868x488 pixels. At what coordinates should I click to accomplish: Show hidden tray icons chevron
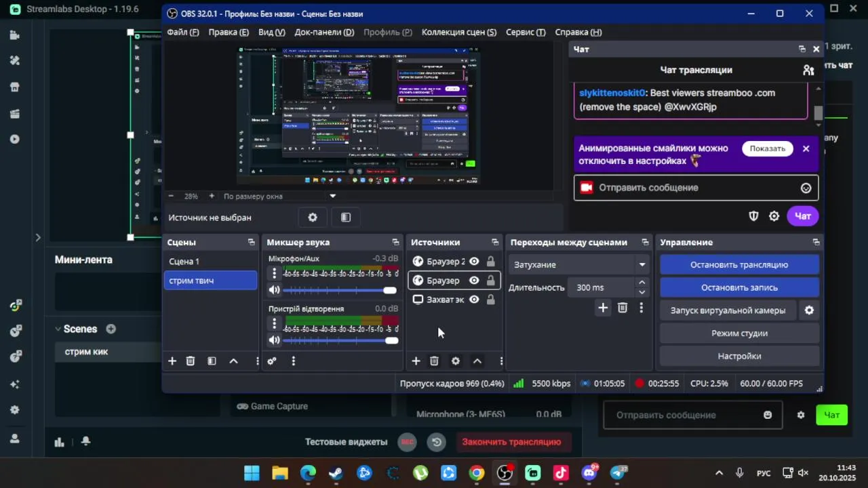[719, 473]
